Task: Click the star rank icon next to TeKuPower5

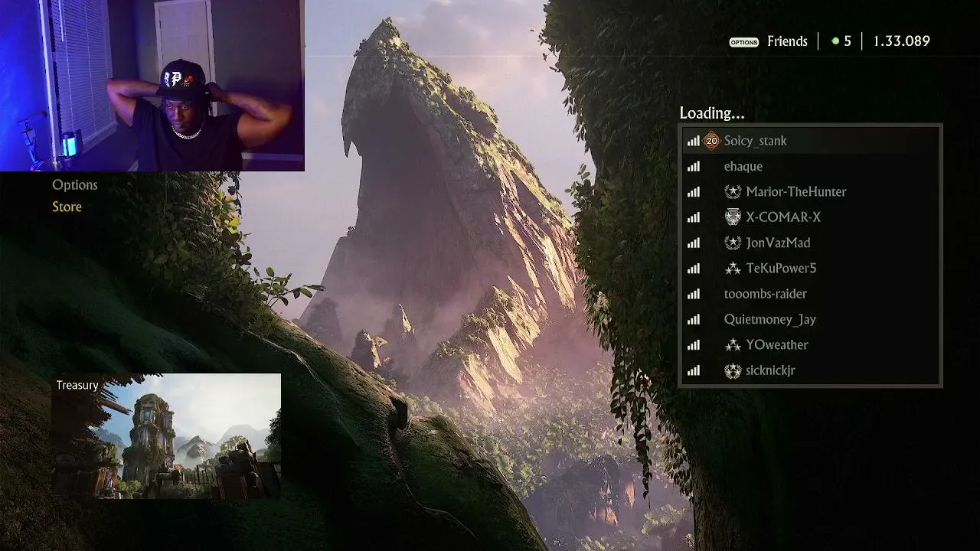Action: pyautogui.click(x=733, y=269)
